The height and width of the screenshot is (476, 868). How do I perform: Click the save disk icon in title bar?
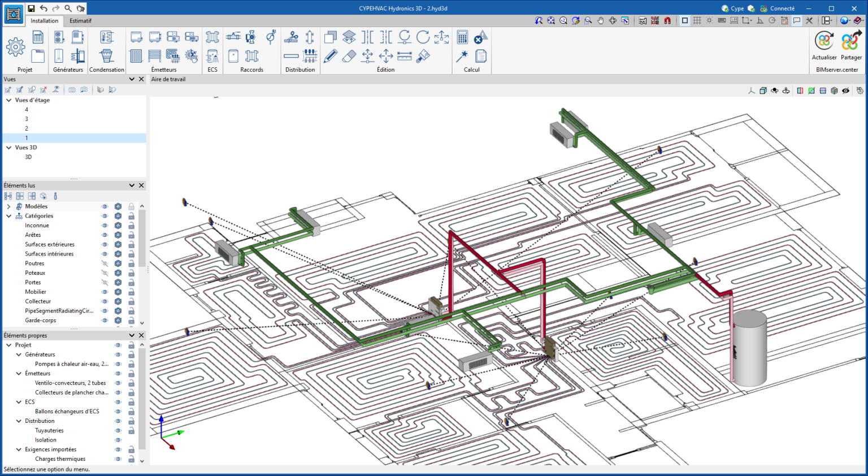click(31, 8)
